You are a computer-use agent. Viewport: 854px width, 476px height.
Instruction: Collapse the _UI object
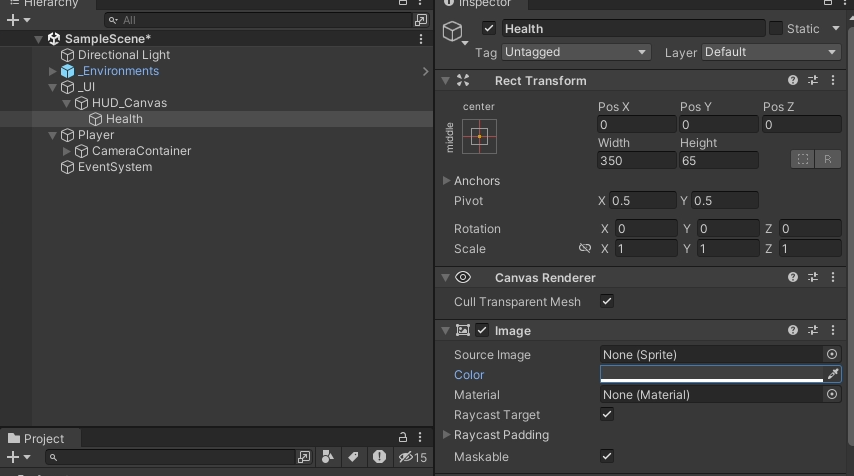52,87
